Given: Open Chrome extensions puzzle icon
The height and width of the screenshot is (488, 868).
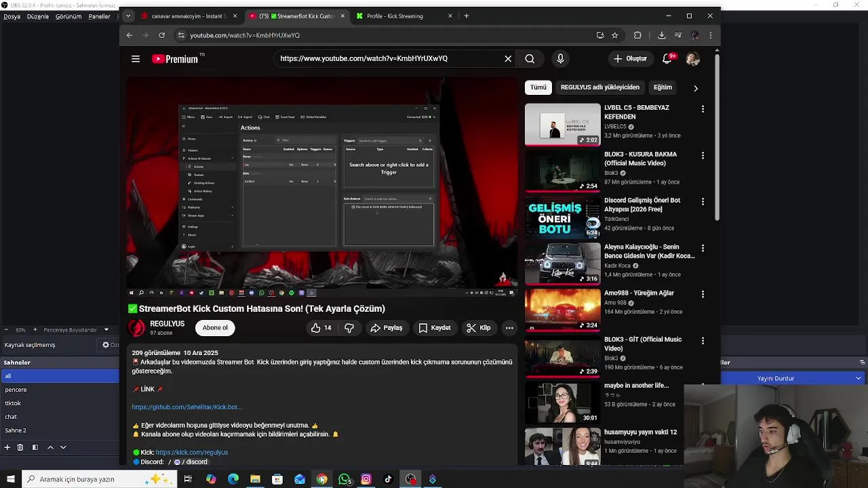Looking at the screenshot, I should pos(637,35).
